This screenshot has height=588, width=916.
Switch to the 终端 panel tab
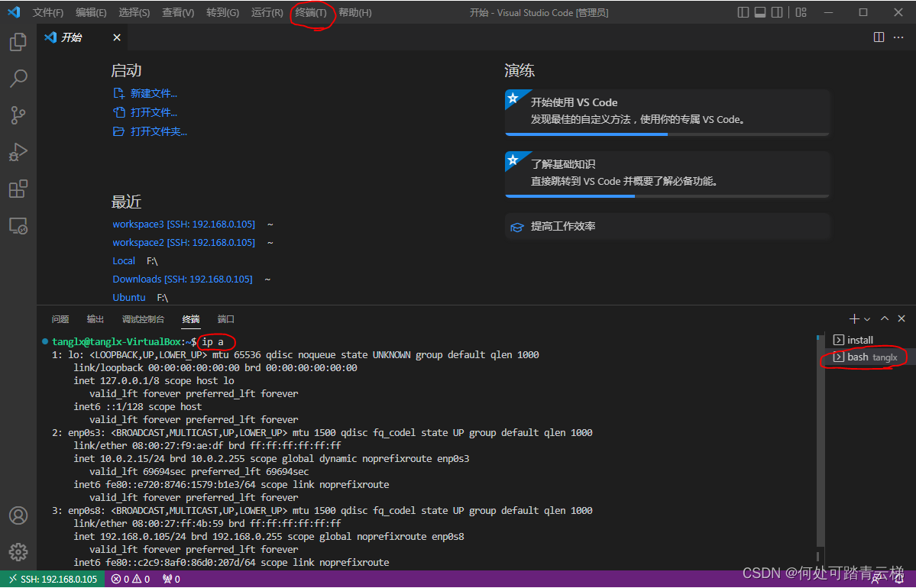point(191,318)
